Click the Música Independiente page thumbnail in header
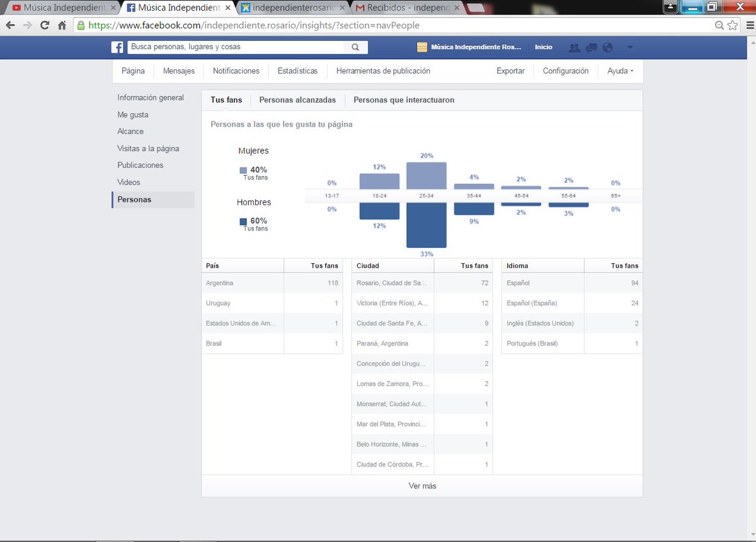756x542 pixels. 422,47
